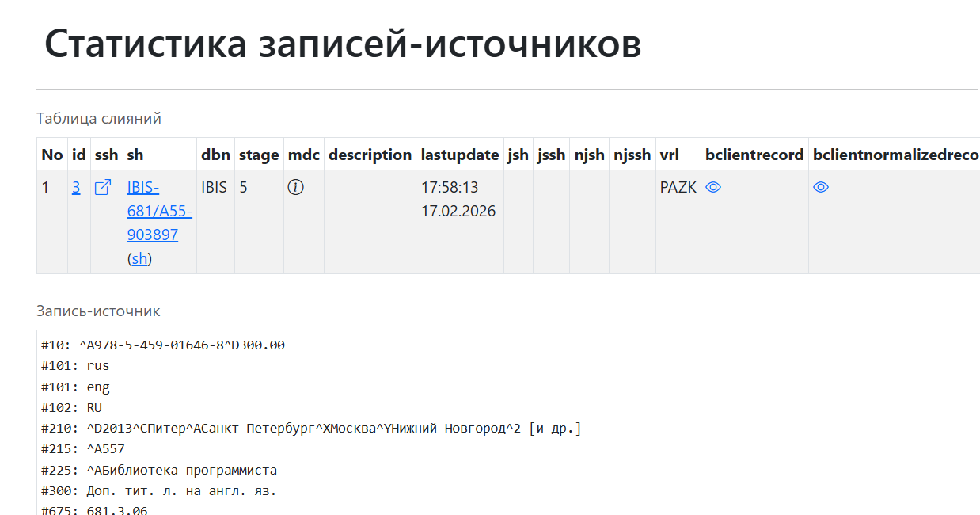Viewport: 980px width, 515px height.
Task: Open the IBIS-681/A55-903897 link
Action: click(x=159, y=211)
